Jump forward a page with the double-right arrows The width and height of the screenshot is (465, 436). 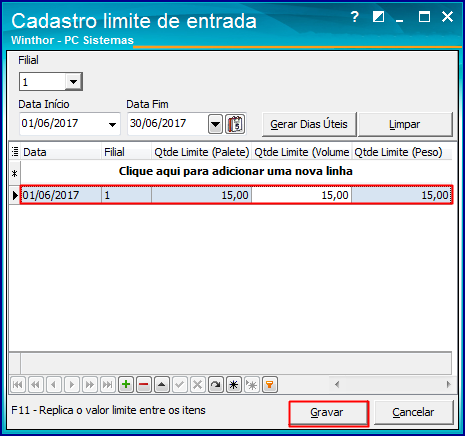point(90,385)
